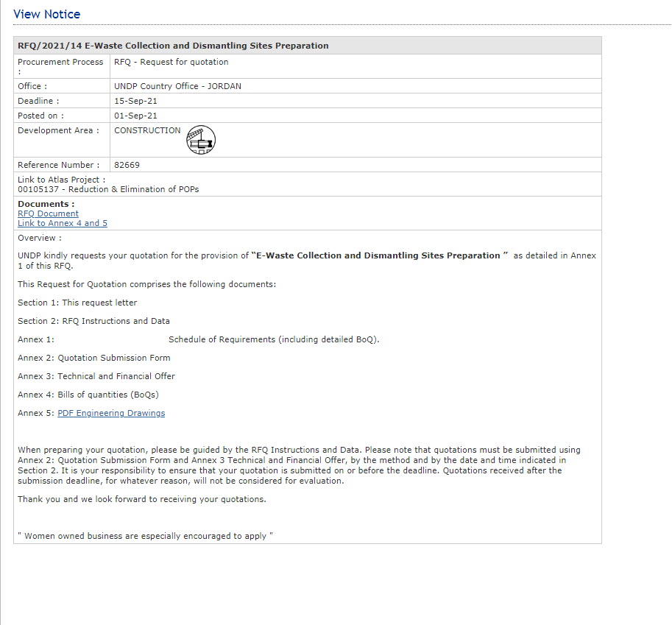The image size is (672, 625).
Task: Open Link to Annex 4 and 5
Action: 63,223
